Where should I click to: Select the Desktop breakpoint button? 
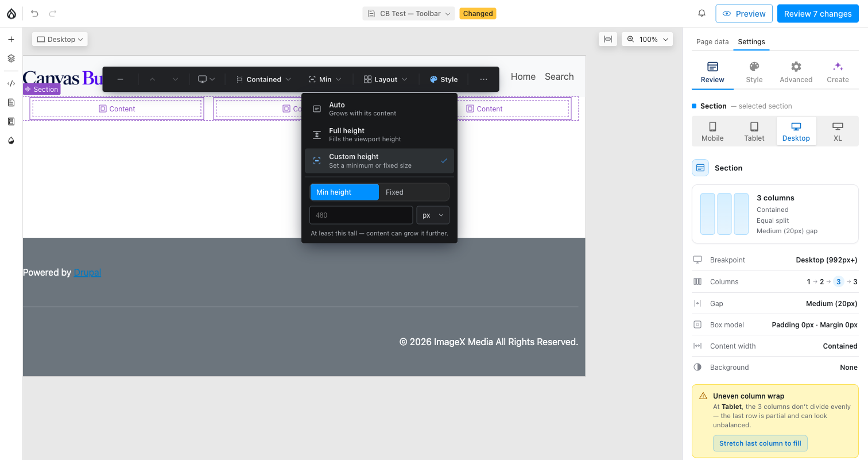796,132
